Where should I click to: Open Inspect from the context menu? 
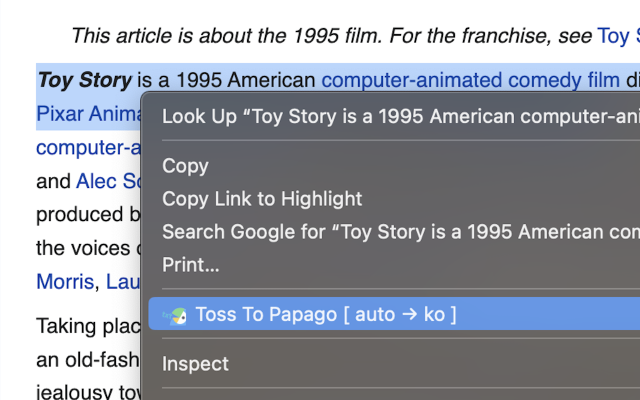click(195, 364)
